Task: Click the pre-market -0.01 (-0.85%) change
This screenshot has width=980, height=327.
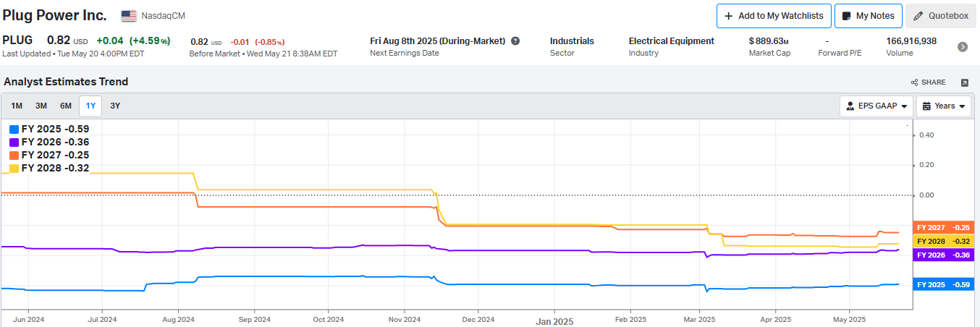Action: tap(258, 42)
